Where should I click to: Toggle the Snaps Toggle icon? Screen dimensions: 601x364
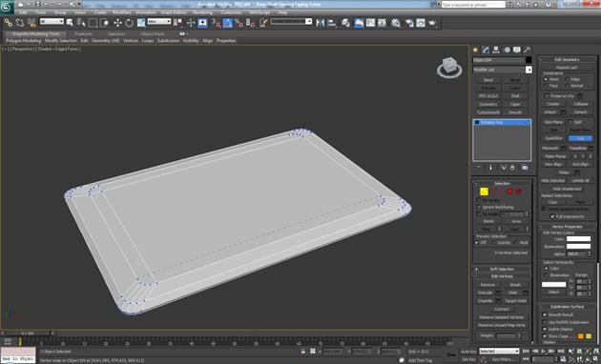point(217,24)
